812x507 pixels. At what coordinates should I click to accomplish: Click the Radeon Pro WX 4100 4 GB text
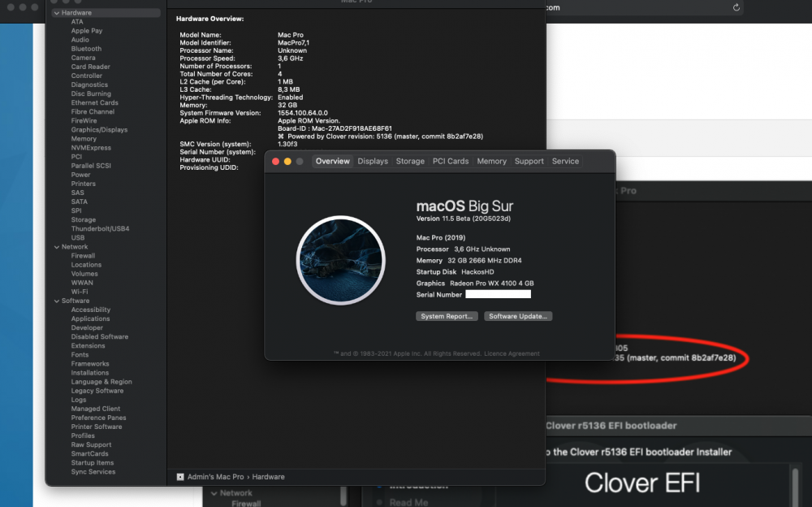(491, 284)
